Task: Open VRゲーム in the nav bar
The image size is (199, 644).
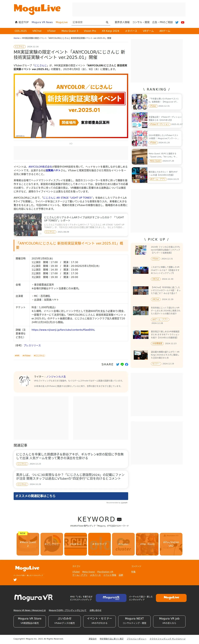Action: [148, 31]
